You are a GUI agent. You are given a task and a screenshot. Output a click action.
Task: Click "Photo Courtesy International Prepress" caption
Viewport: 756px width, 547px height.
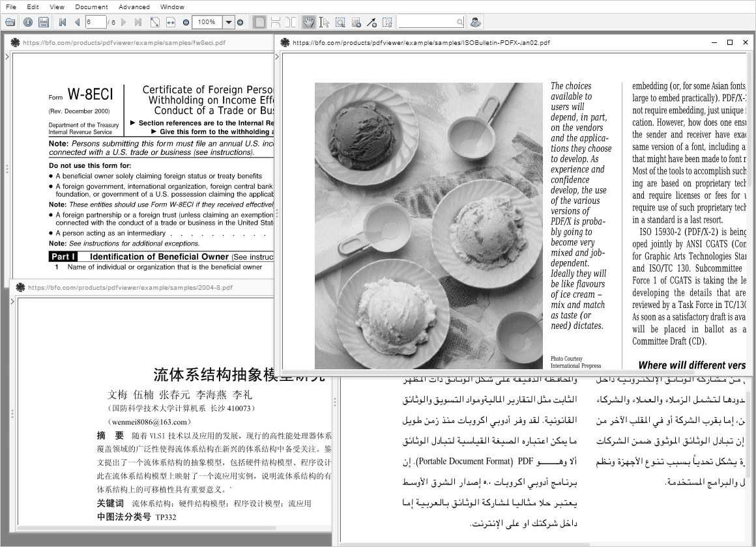click(x=575, y=362)
